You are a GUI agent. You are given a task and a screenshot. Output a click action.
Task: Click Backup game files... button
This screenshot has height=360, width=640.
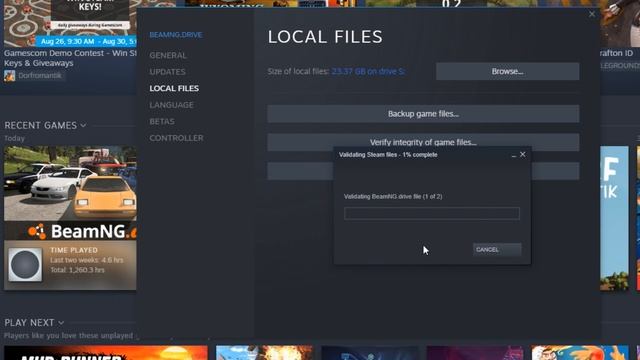(423, 114)
